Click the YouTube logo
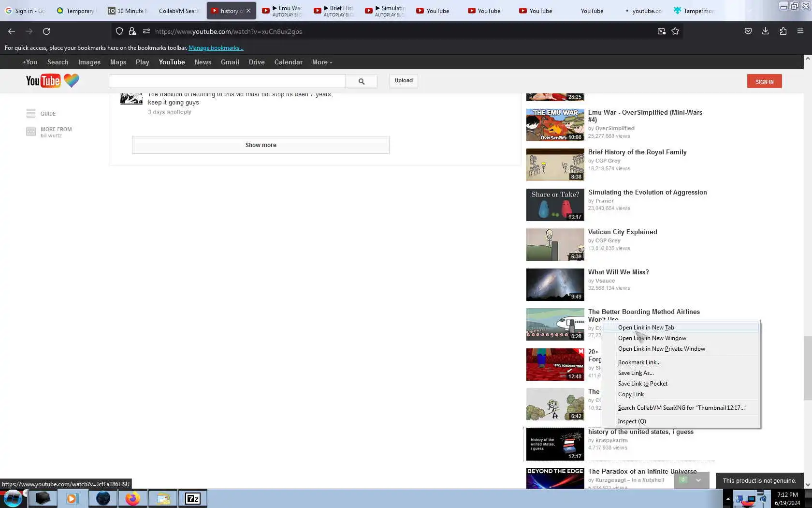Image resolution: width=812 pixels, height=508 pixels. tap(52, 81)
